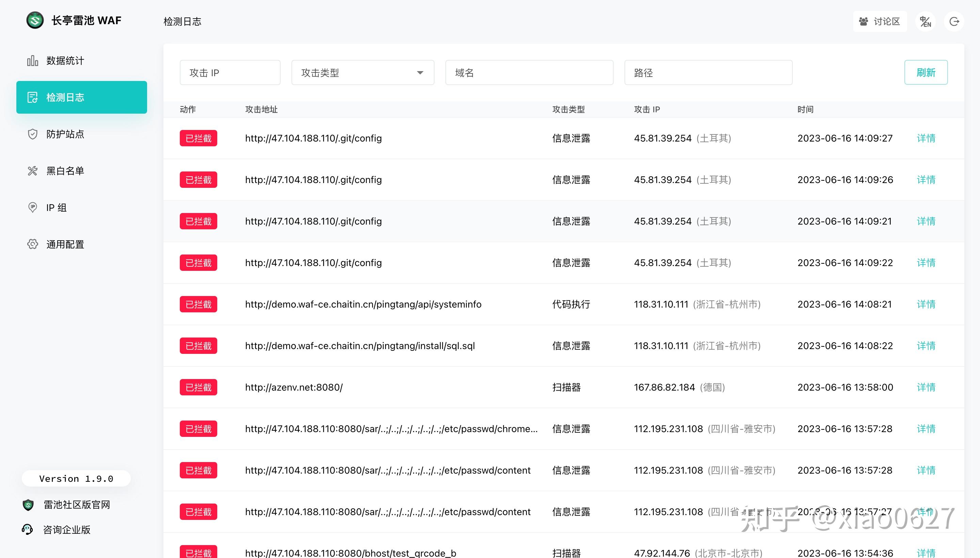Expand the 攻击类型 dropdown

click(x=363, y=72)
